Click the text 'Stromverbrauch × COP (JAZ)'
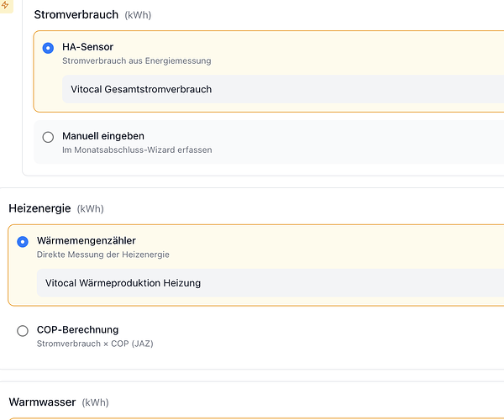504x420 pixels. pos(95,344)
